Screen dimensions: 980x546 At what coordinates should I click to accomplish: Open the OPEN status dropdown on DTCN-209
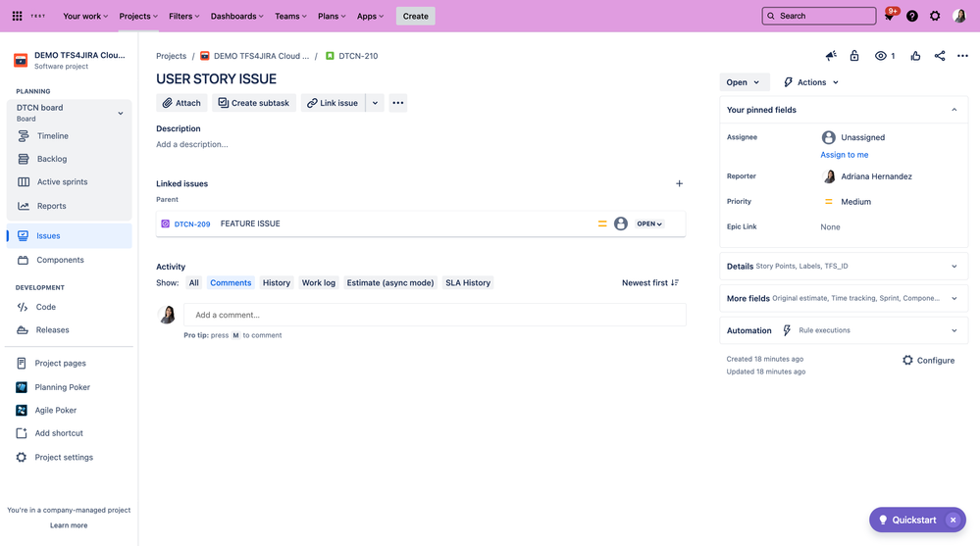pyautogui.click(x=649, y=223)
